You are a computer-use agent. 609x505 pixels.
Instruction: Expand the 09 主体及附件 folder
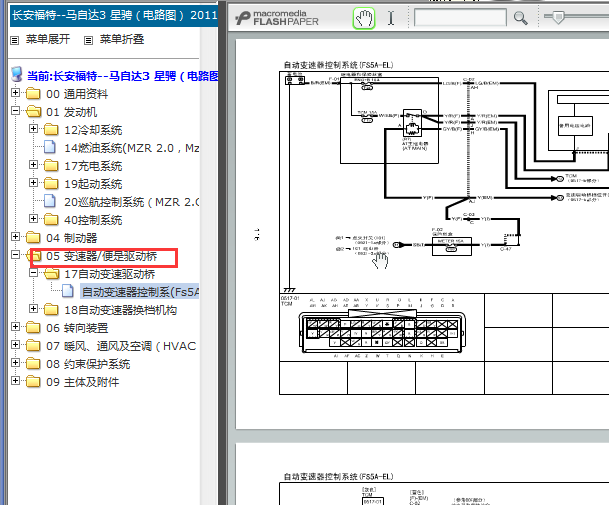pyautogui.click(x=15, y=381)
